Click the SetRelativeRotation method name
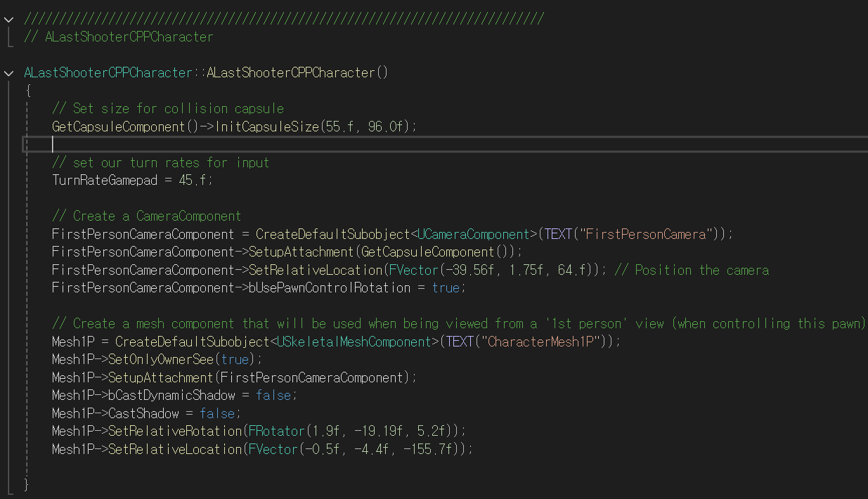 click(175, 431)
